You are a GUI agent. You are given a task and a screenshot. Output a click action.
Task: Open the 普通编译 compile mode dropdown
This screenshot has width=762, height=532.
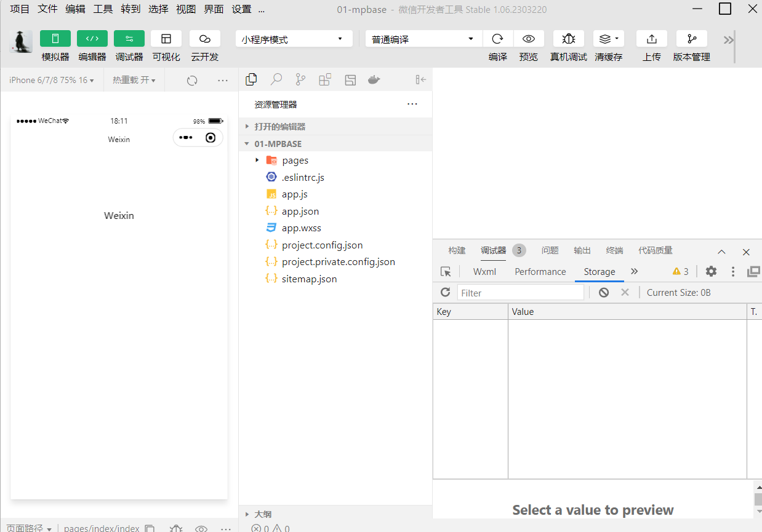[x=423, y=39]
